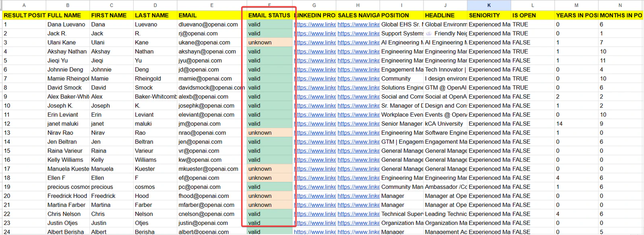The image size is (644, 235).
Task: Select cell eleviant@openai.com
Action: coord(212,115)
